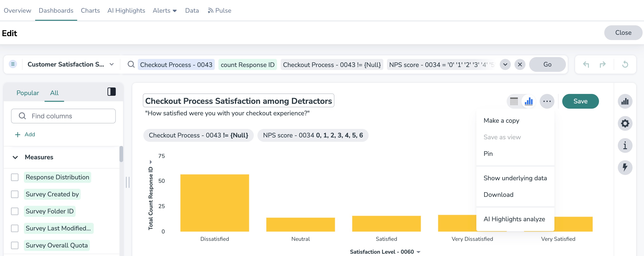Screen dimensions: 644x256
Task: Choose Download from the menu
Action: [498, 195]
